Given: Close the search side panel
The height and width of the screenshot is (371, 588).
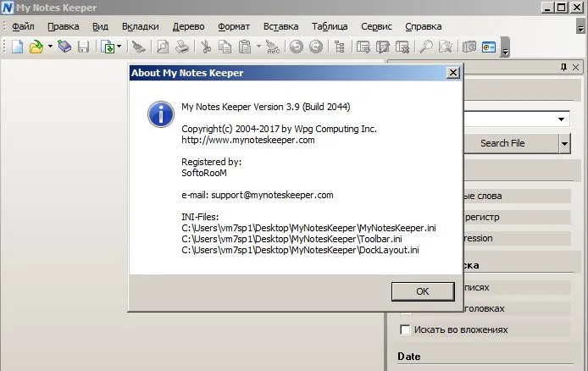Looking at the screenshot, I should click(x=576, y=67).
